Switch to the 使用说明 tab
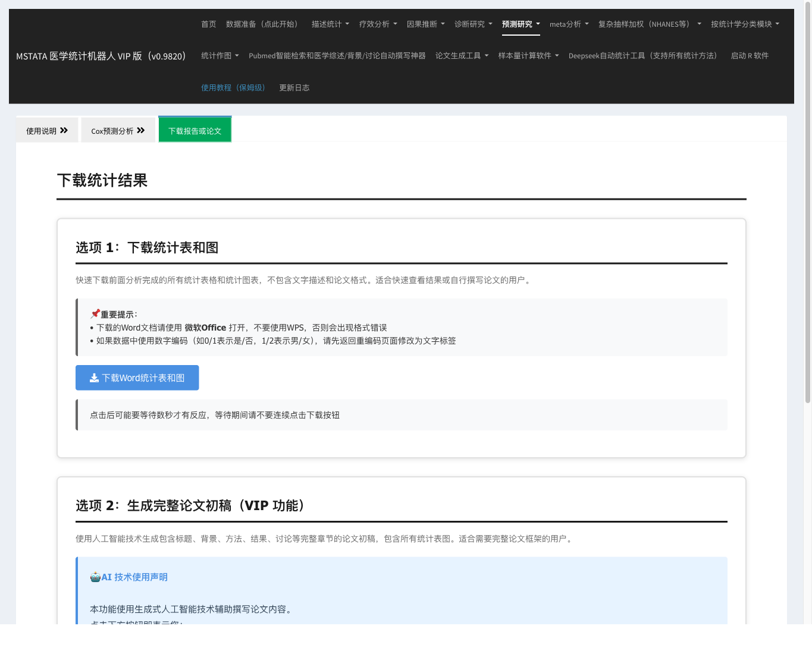 47,131
